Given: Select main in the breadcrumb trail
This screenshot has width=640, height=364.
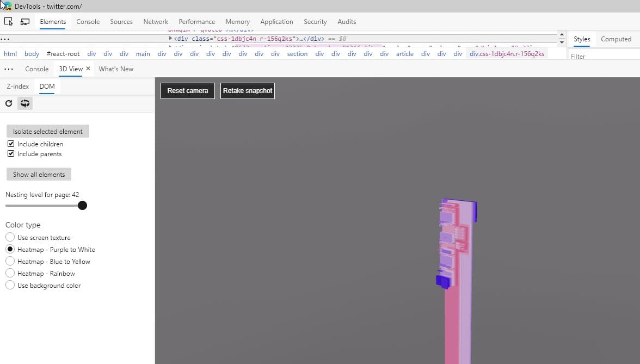Looking at the screenshot, I should point(143,54).
